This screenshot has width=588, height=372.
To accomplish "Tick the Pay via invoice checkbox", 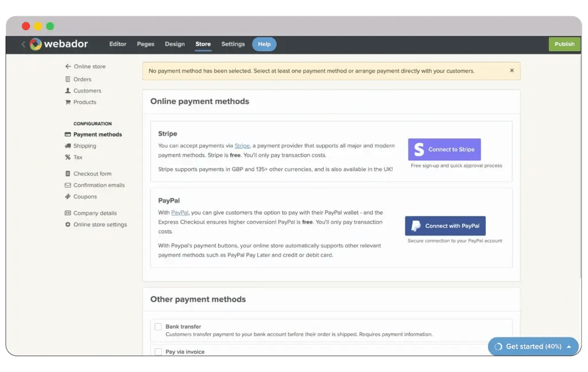I will 158,351.
